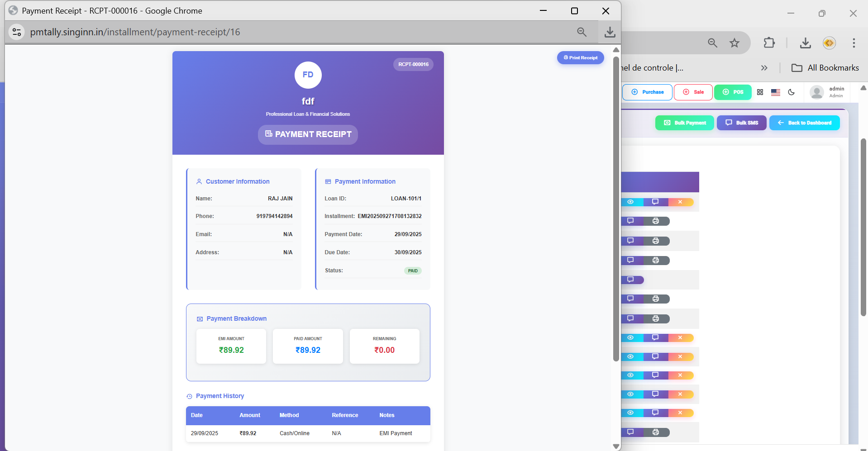This screenshot has height=451, width=868.
Task: Click the eye view icon in the first row
Action: click(630, 202)
